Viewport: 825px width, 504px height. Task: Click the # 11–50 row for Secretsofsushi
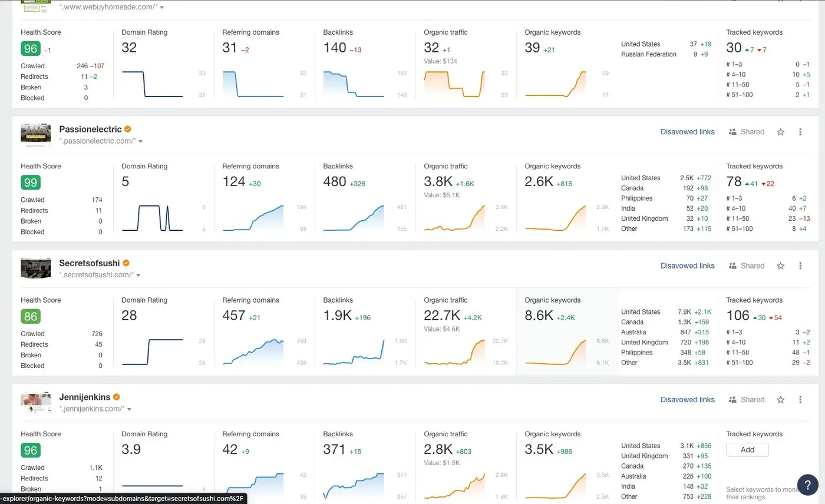(768, 353)
